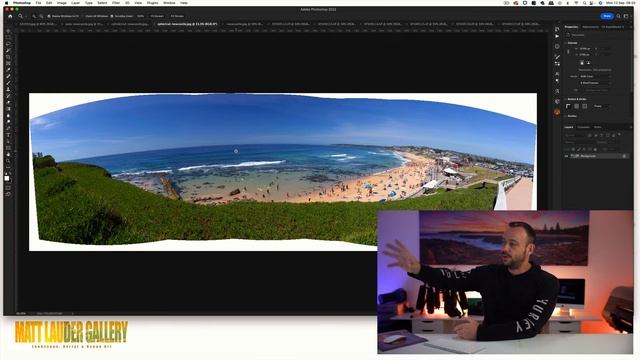640x360 pixels.
Task: Toggle Resize Windows to Fit checkbox
Action: coord(49,16)
